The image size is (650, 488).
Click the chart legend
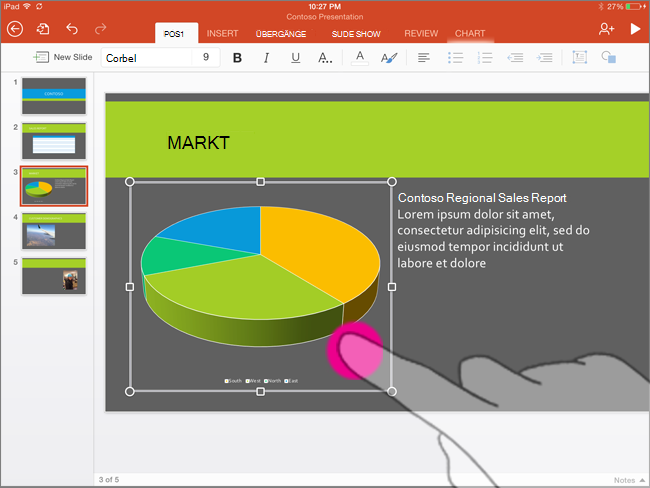point(261,381)
